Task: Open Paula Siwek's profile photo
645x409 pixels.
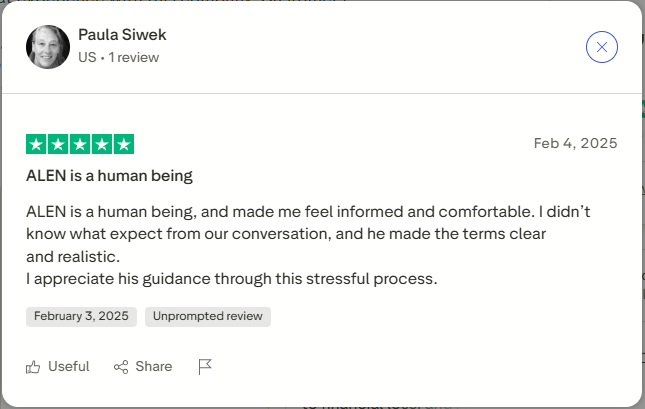Action: coord(48,47)
